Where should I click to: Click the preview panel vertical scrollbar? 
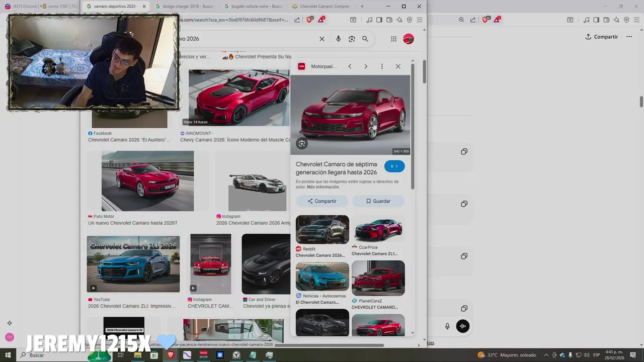(x=413, y=126)
